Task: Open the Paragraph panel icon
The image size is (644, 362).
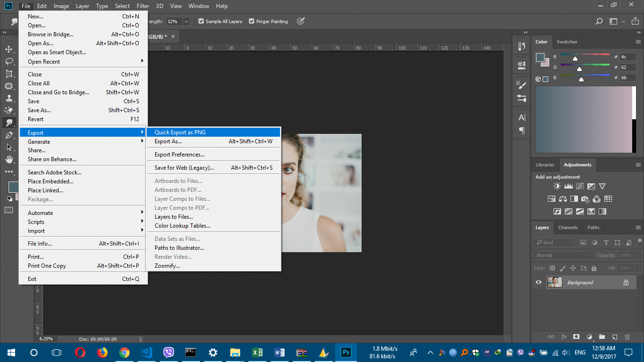Action: 521,131
